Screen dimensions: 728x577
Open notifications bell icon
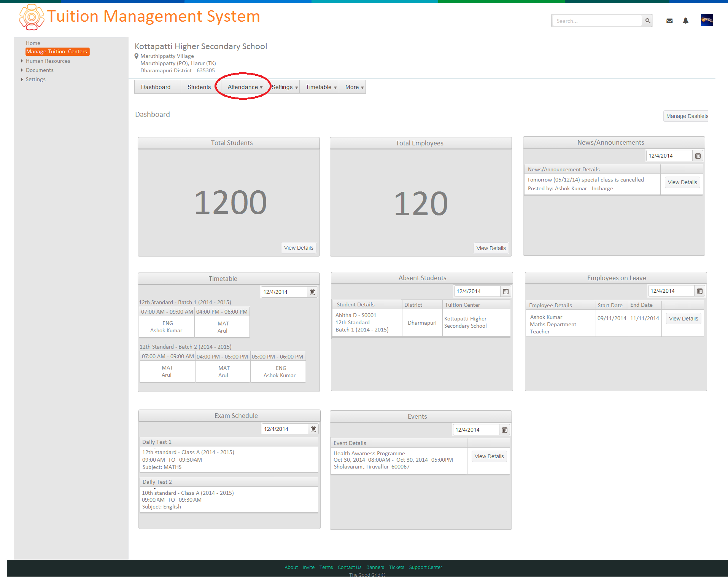(685, 21)
